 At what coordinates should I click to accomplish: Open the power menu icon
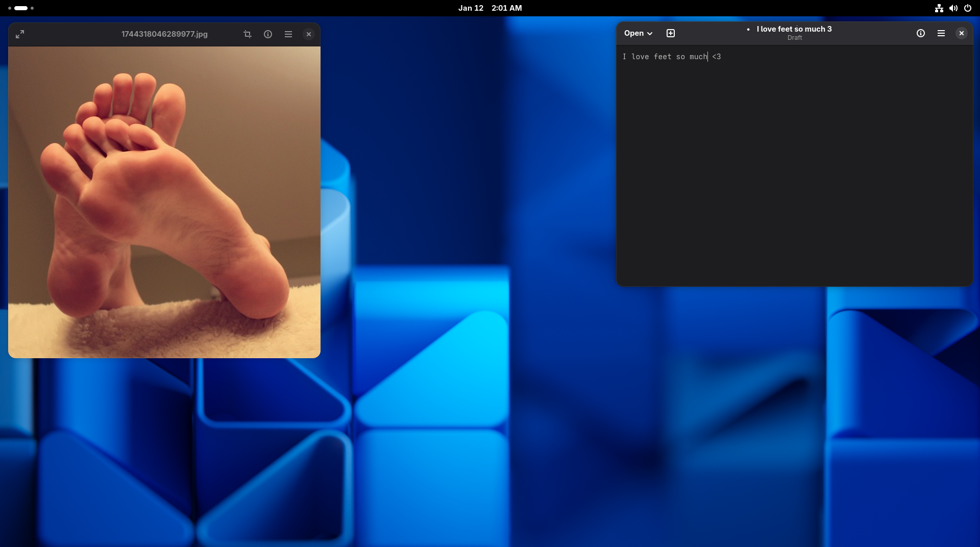(x=968, y=8)
